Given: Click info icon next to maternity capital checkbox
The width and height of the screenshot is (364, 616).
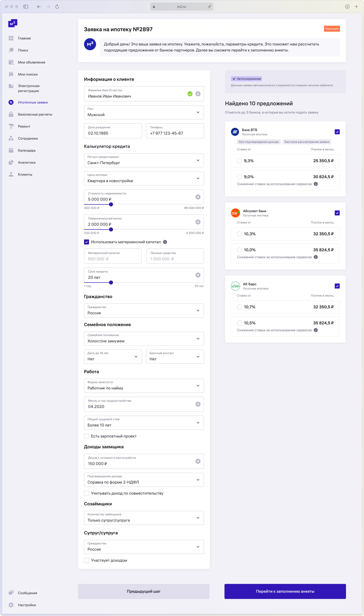Looking at the screenshot, I should coord(165,242).
